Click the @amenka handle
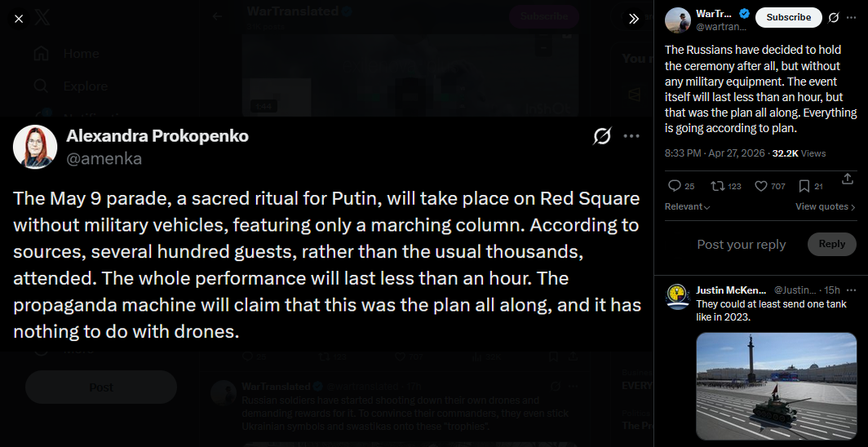 pos(104,159)
